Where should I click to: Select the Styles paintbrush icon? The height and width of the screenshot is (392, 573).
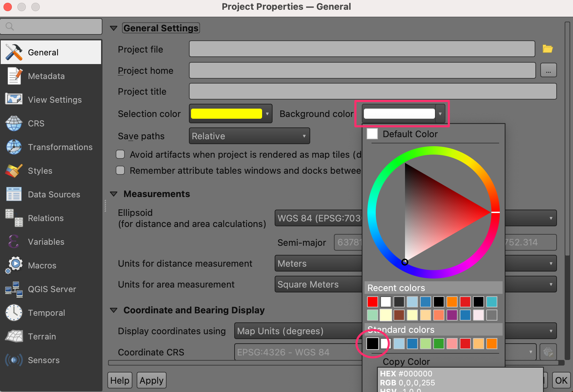[x=14, y=171]
